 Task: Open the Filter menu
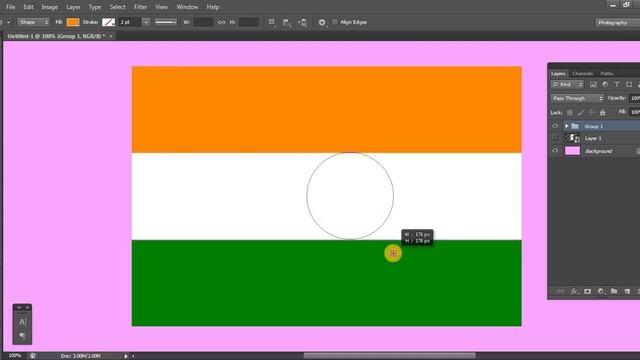click(x=140, y=7)
